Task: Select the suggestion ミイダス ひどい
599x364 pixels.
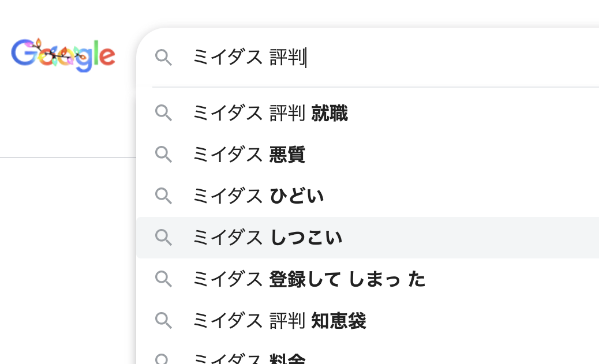Action: tap(258, 196)
